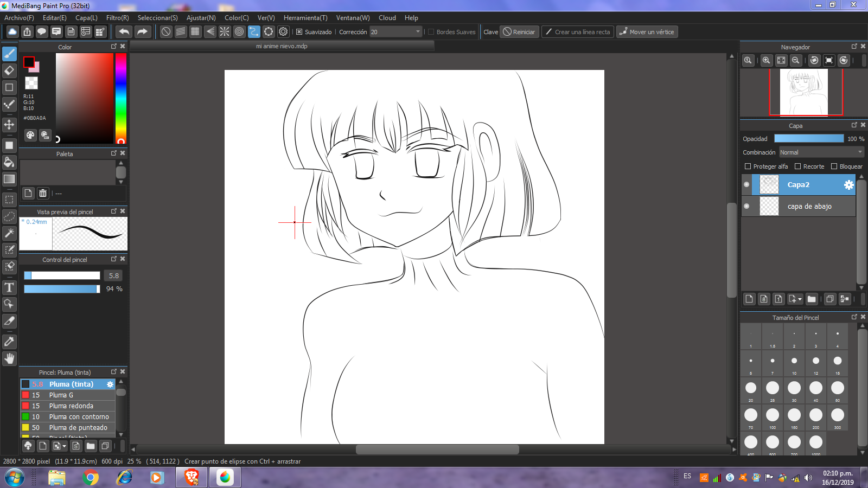
Task: Click the Undo arrow in the toolbar
Action: [x=124, y=31]
